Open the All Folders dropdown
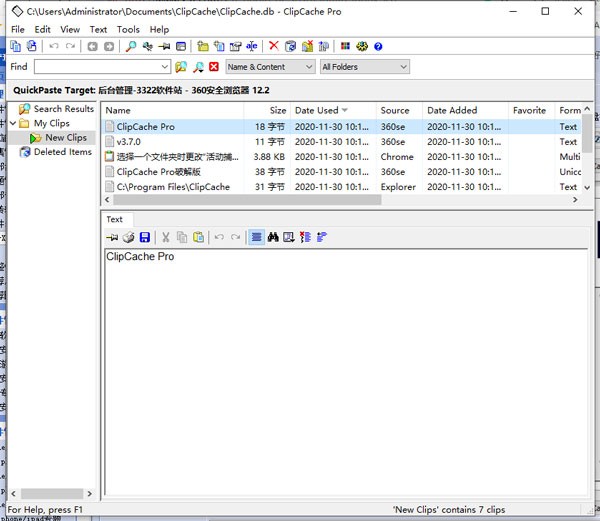Viewport: 600px width, 521px height. coord(364,67)
